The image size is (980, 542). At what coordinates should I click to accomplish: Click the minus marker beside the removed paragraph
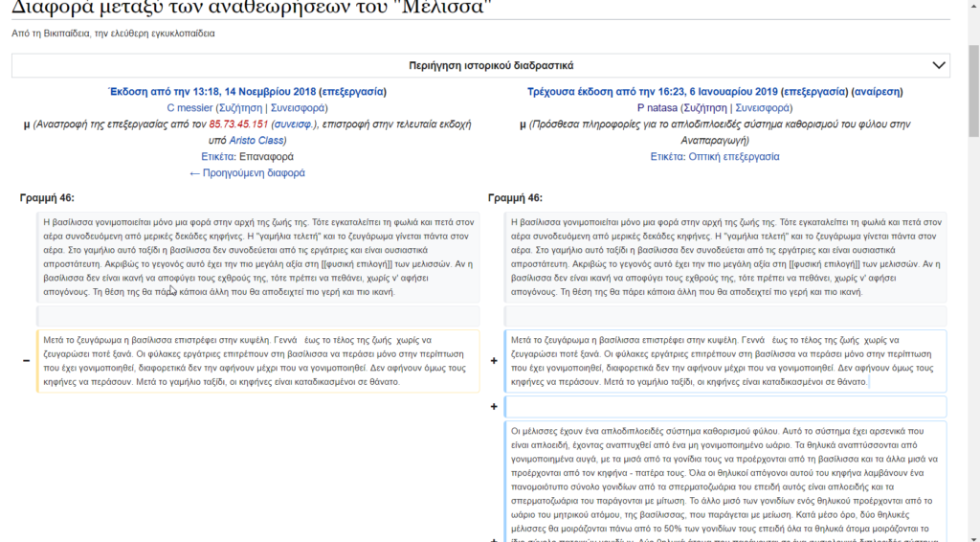pyautogui.click(x=26, y=360)
